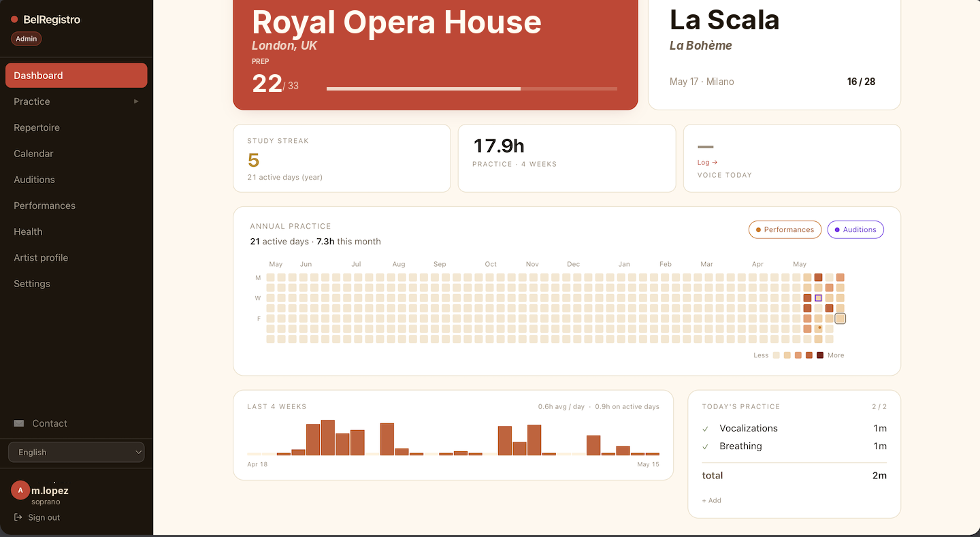Click the 16 / 28 count on La Scala

click(x=861, y=82)
